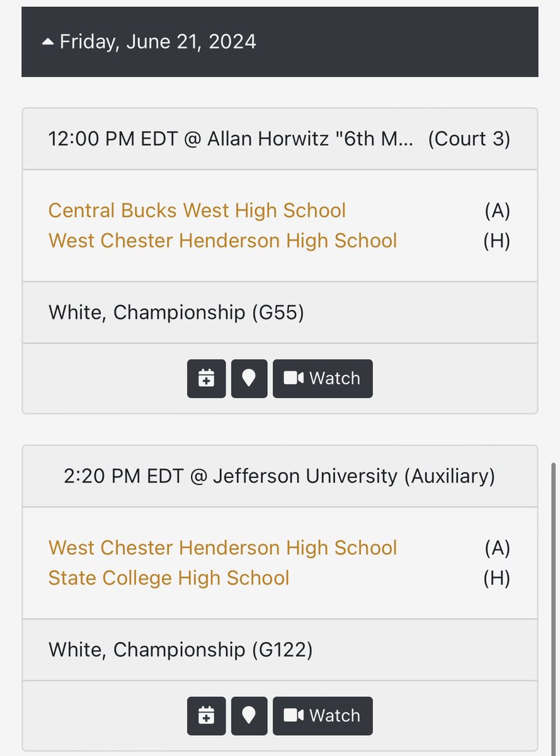Watch the 2:20 PM game video
The image size is (560, 756).
click(323, 716)
